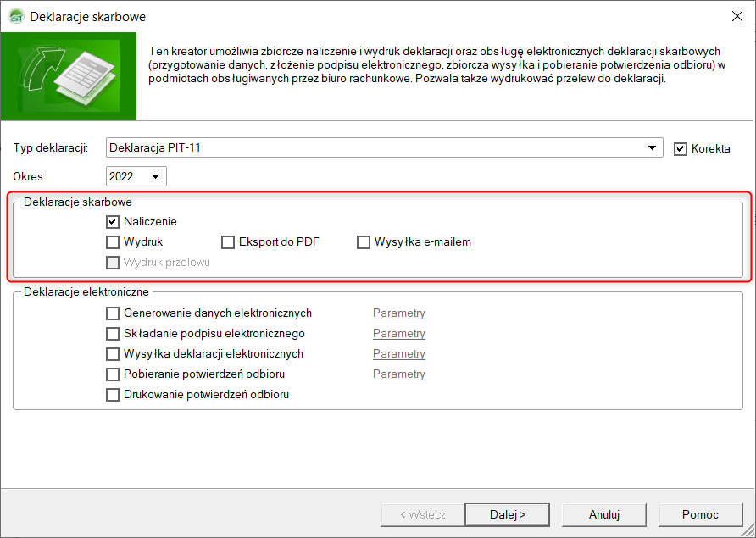This screenshot has height=538, width=756.
Task: Toggle the Korekta checkbox
Action: [680, 149]
